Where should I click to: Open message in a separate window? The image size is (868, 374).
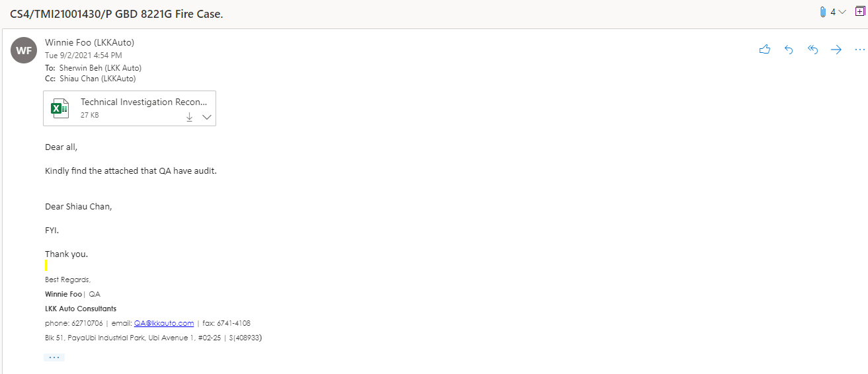859,12
